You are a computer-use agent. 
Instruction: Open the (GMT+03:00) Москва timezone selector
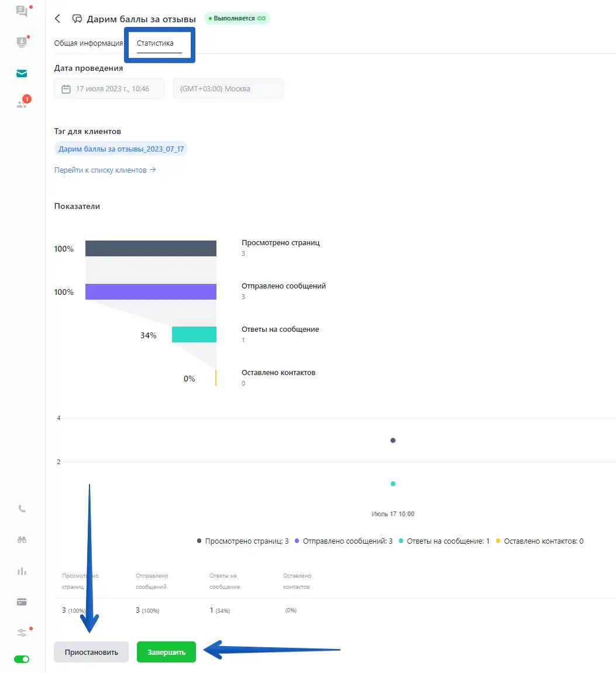(x=228, y=89)
